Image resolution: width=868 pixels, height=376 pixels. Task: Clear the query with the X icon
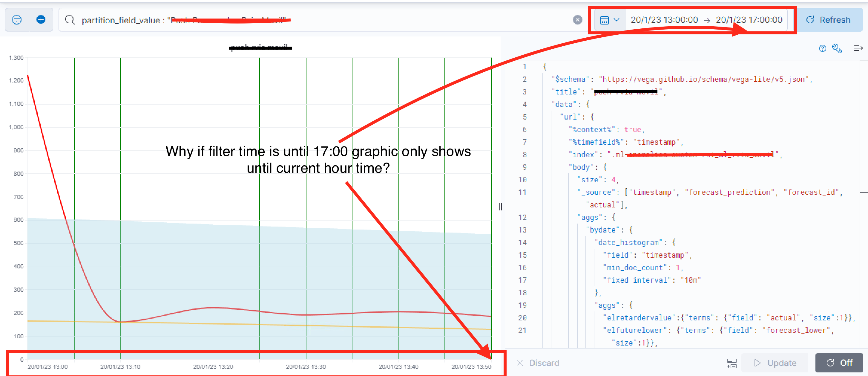click(577, 20)
